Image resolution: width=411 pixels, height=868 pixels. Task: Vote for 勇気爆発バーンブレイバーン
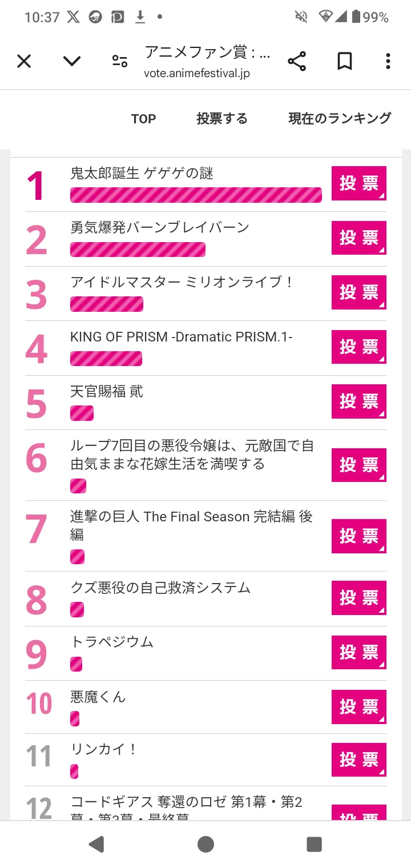(358, 238)
